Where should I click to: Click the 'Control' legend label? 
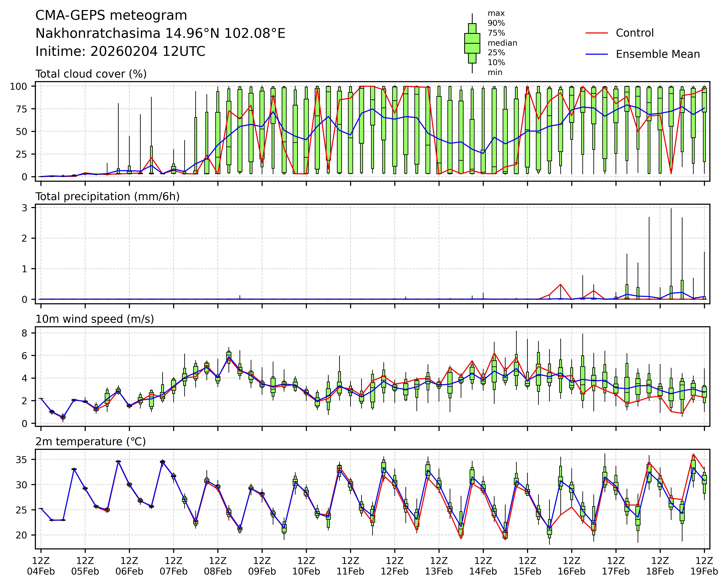pyautogui.click(x=634, y=33)
